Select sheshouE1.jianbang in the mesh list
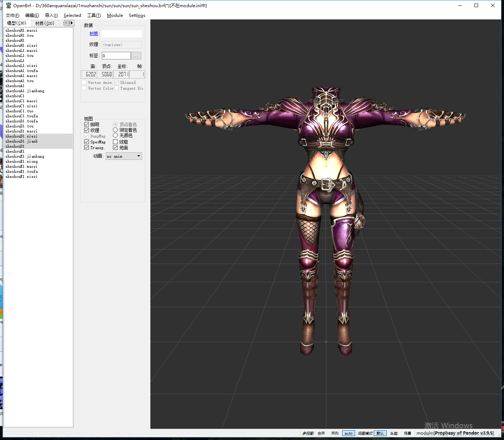This screenshot has width=504, height=440. point(38,157)
